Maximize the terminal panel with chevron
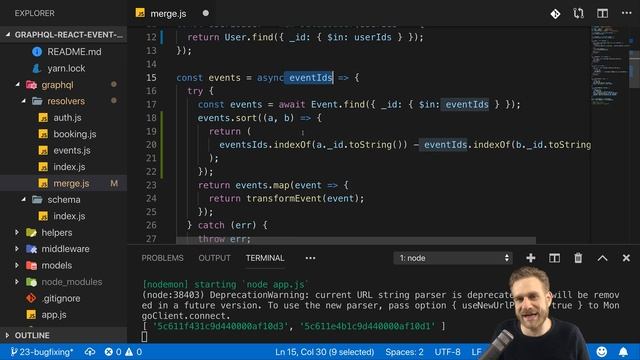640x360 pixels. tap(602, 258)
